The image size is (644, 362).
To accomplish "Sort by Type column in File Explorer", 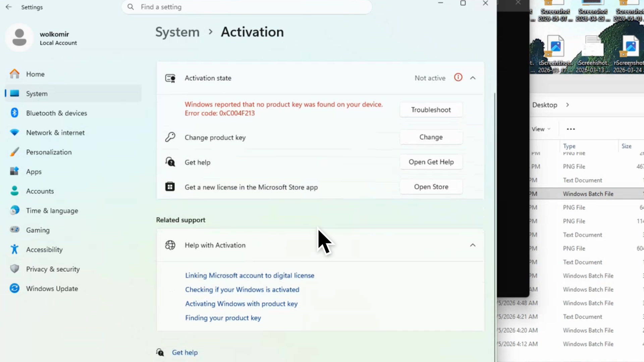I will click(569, 146).
